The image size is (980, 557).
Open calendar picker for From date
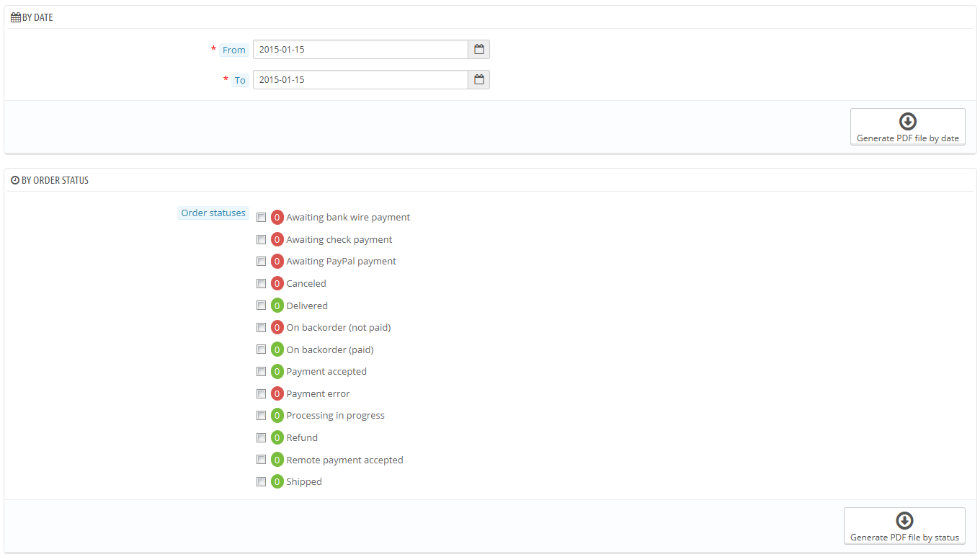(x=478, y=50)
